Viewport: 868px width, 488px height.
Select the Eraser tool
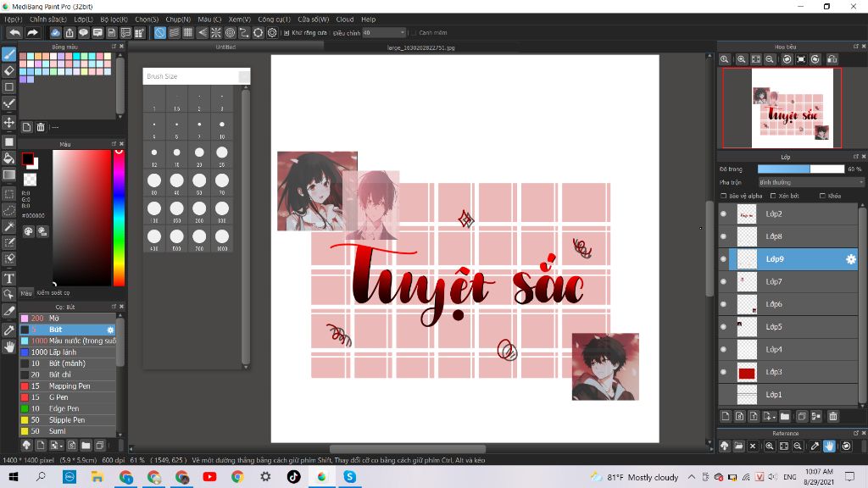tap(8, 71)
